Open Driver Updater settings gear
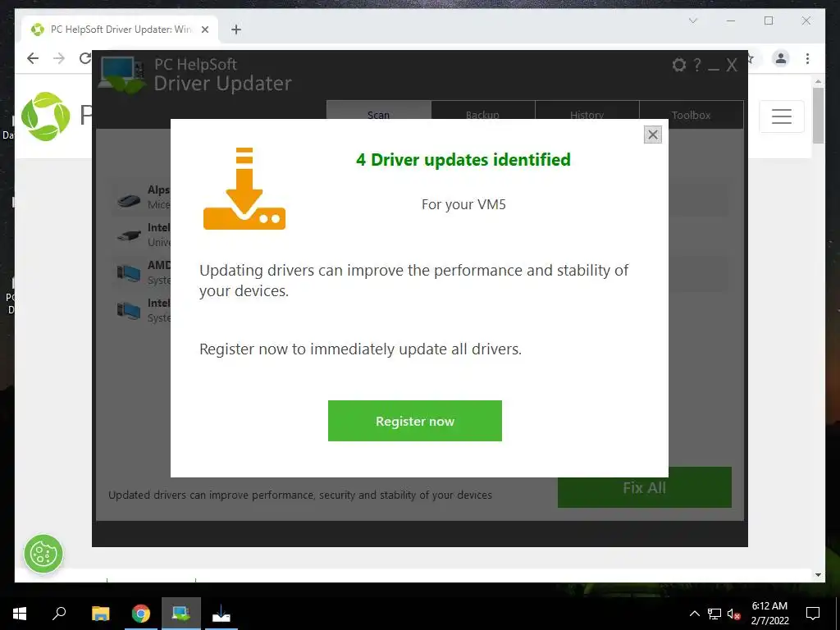 [678, 66]
